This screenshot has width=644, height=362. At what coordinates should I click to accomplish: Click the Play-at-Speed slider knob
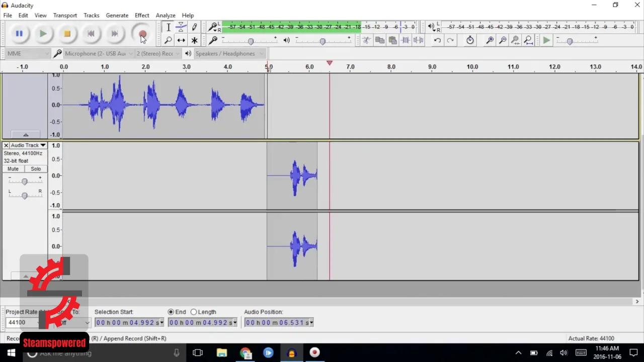(570, 41)
